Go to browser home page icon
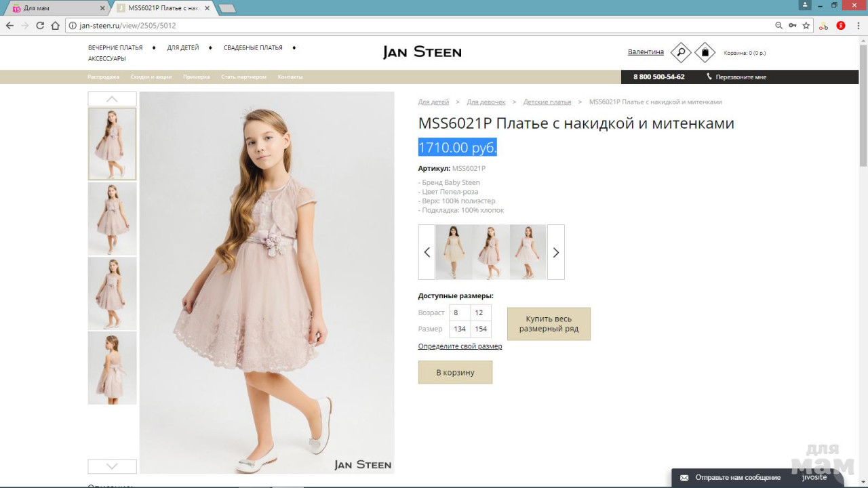Image resolution: width=868 pixels, height=488 pixels. (56, 26)
